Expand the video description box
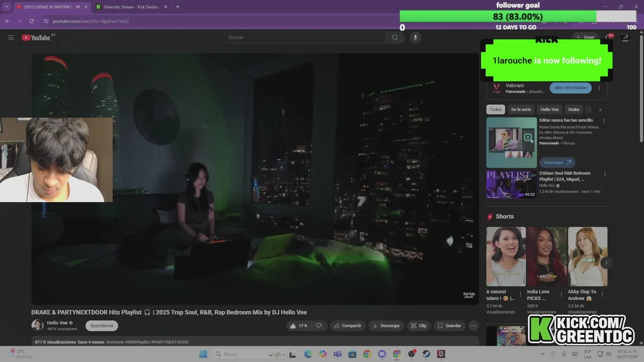Image resolution: width=644 pixels, height=362 pixels. click(255, 341)
